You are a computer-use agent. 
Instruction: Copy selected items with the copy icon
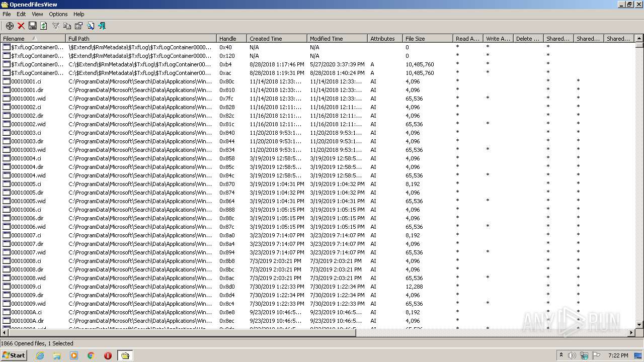(x=67, y=26)
